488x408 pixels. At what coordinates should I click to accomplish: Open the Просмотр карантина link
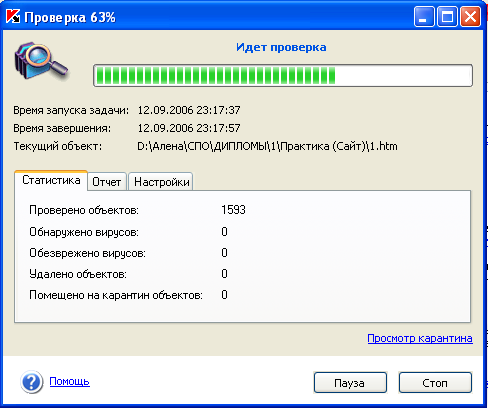click(x=420, y=338)
